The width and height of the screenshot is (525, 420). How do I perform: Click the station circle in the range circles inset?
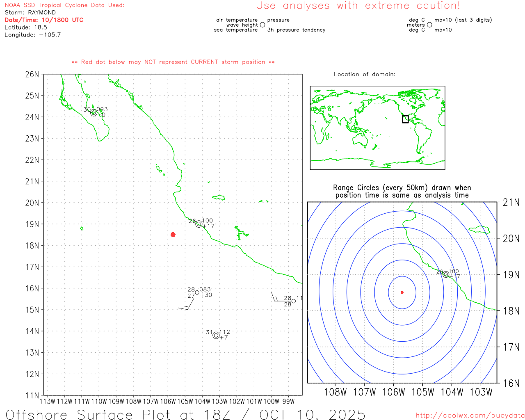[446, 274]
